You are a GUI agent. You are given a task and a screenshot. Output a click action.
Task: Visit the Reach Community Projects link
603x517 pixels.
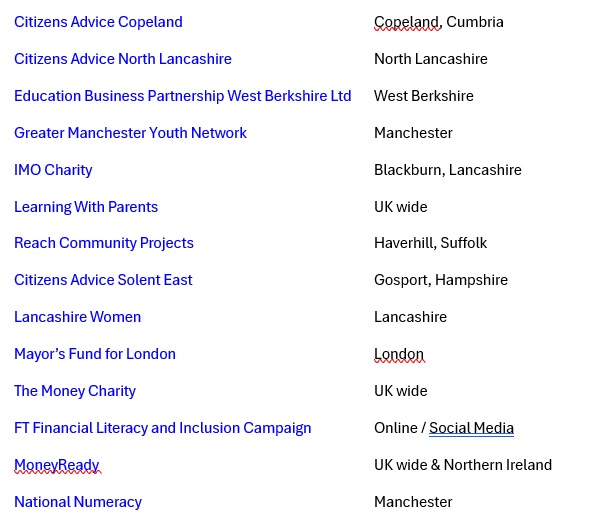[x=104, y=243]
